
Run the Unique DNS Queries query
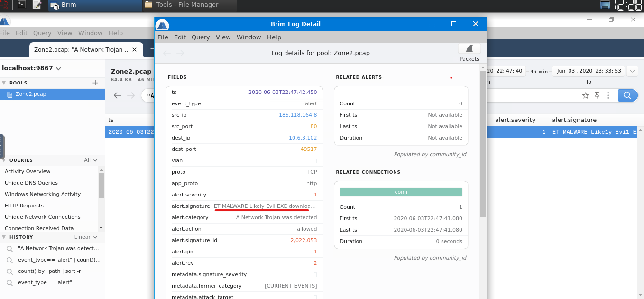click(x=31, y=183)
